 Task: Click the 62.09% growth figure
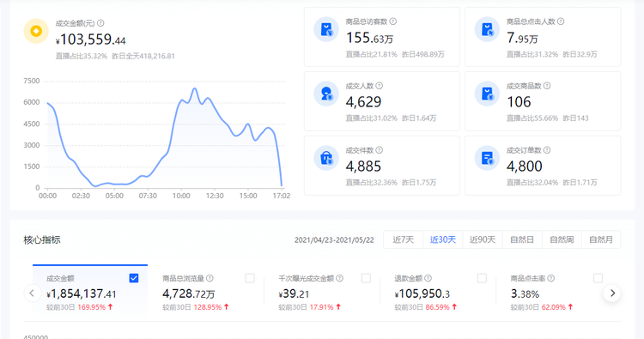pyautogui.click(x=554, y=307)
